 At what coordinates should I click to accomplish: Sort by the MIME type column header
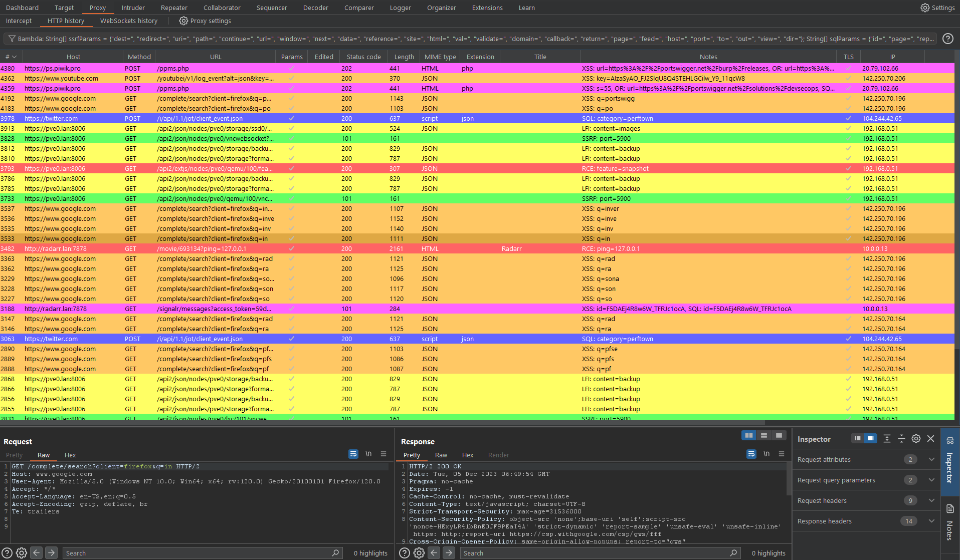tap(440, 57)
